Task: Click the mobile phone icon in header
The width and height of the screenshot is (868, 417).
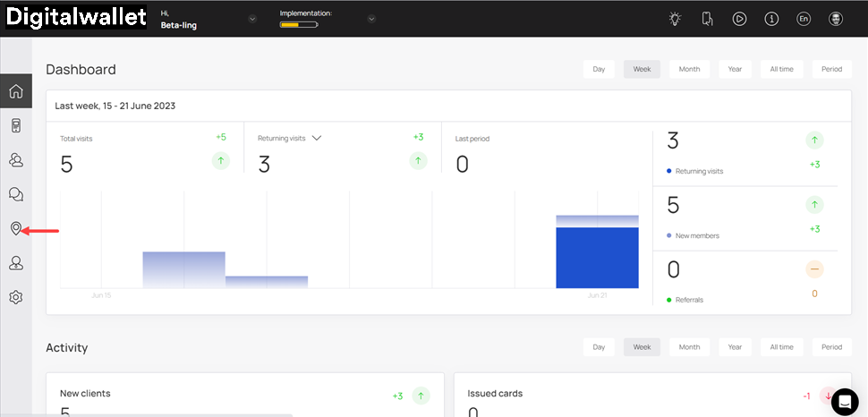Action: [707, 19]
